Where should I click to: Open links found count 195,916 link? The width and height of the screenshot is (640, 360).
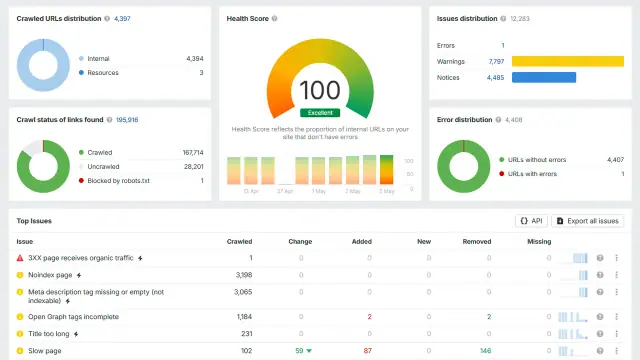[127, 120]
